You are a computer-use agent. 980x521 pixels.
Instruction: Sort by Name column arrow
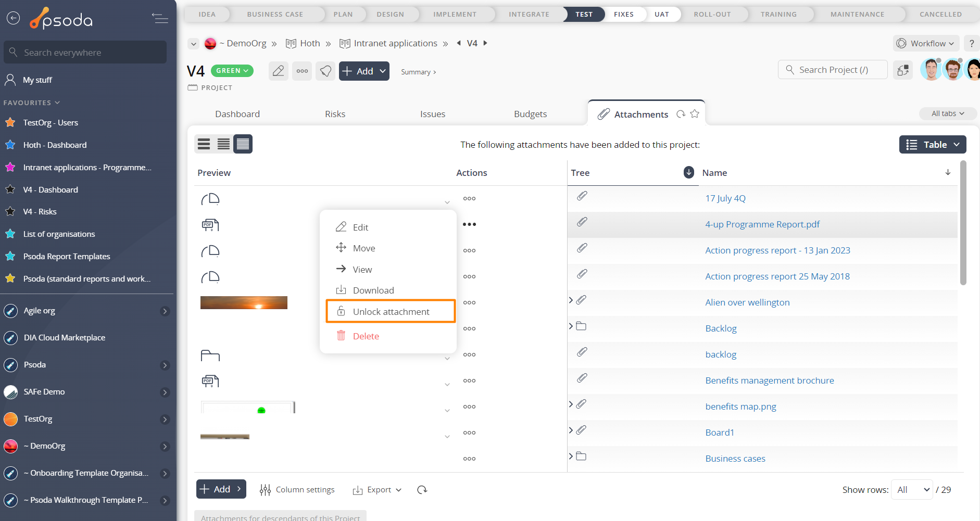click(948, 172)
